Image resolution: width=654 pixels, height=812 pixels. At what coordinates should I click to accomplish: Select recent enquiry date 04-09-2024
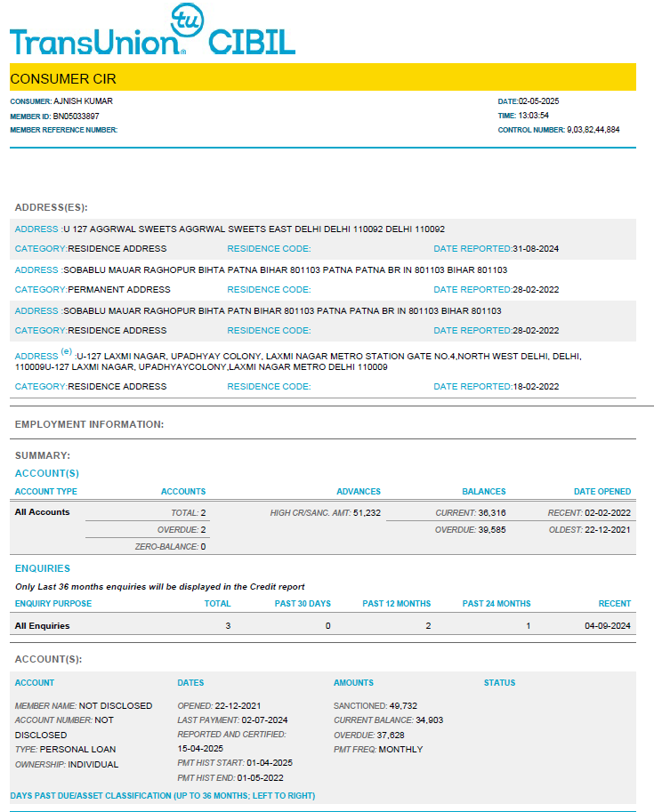point(608,625)
